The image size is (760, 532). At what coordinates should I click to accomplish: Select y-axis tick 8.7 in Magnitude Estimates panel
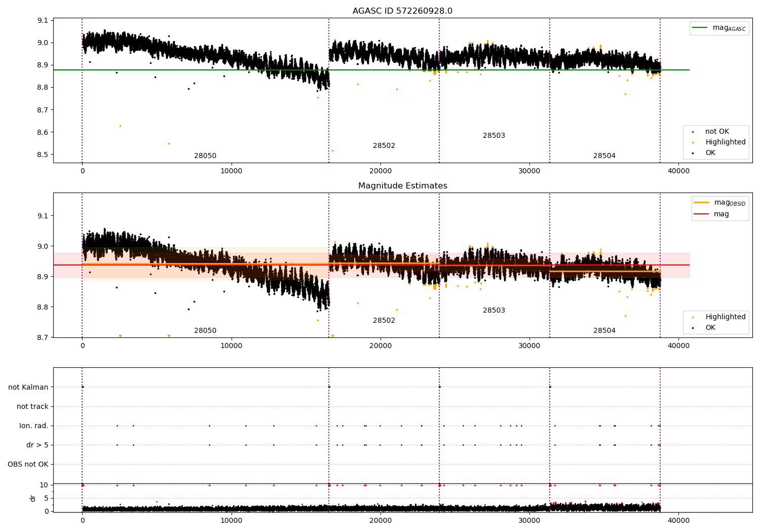pyautogui.click(x=43, y=337)
